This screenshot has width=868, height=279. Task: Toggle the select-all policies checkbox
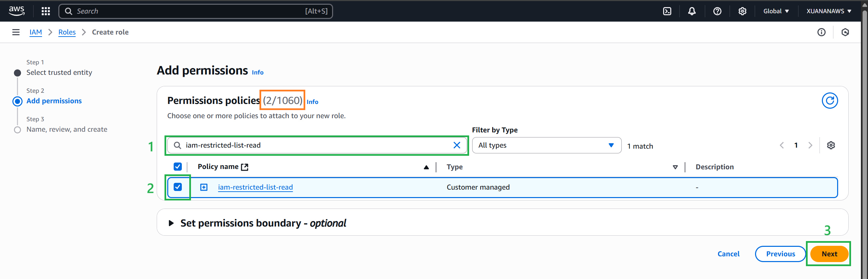pos(178,167)
